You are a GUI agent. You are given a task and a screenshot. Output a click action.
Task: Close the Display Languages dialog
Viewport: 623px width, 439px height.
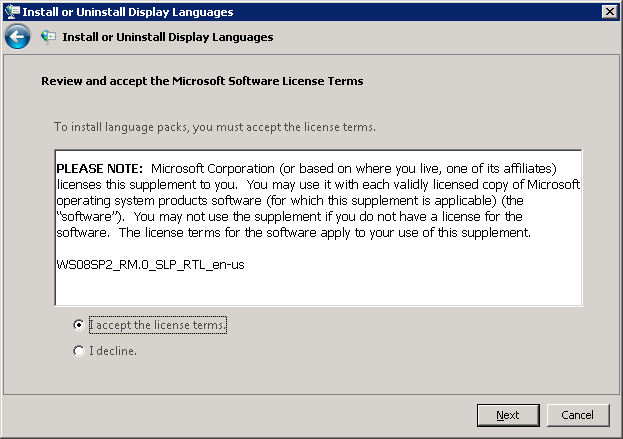click(x=609, y=12)
